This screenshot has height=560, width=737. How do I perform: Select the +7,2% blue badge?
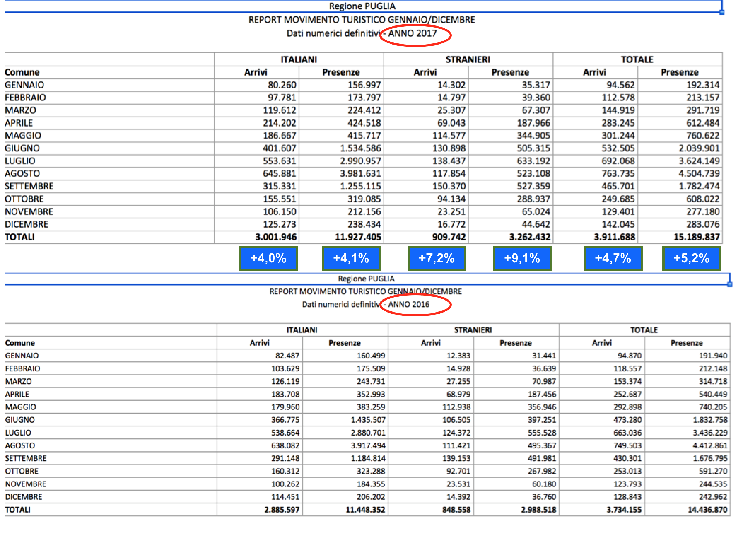437,258
